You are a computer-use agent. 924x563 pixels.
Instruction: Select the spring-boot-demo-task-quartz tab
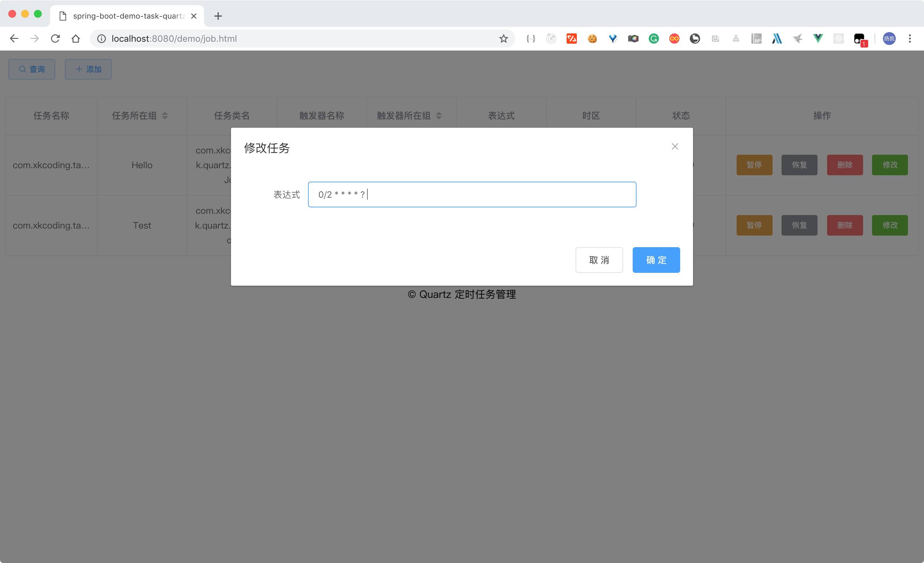click(x=127, y=16)
